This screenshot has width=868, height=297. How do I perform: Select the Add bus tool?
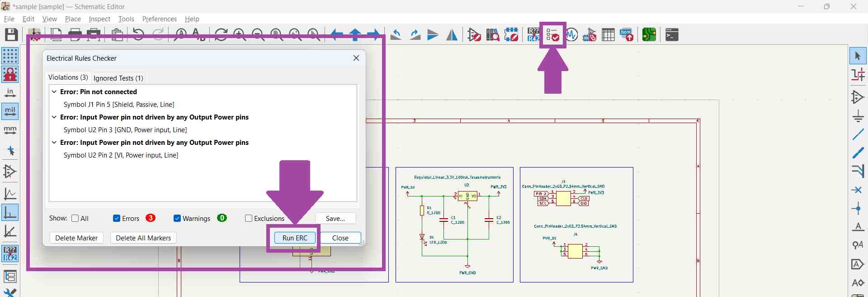[x=858, y=153]
